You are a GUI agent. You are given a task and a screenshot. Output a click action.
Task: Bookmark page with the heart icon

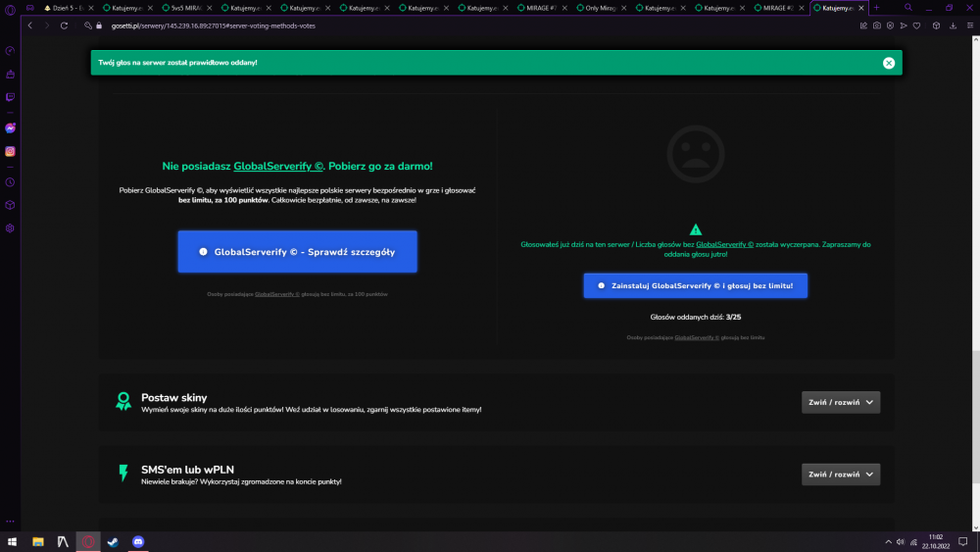click(x=917, y=25)
